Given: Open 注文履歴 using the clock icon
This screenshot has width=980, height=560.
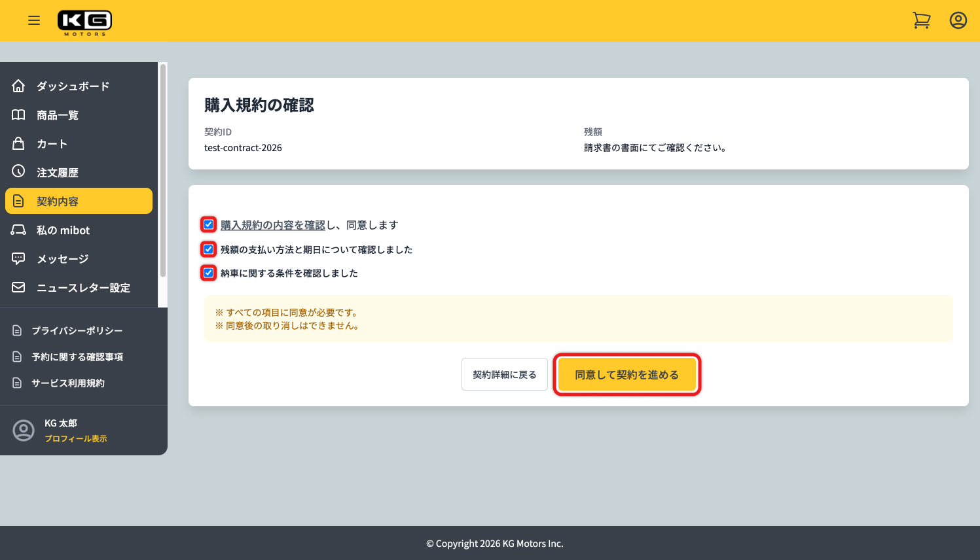Looking at the screenshot, I should click(19, 172).
